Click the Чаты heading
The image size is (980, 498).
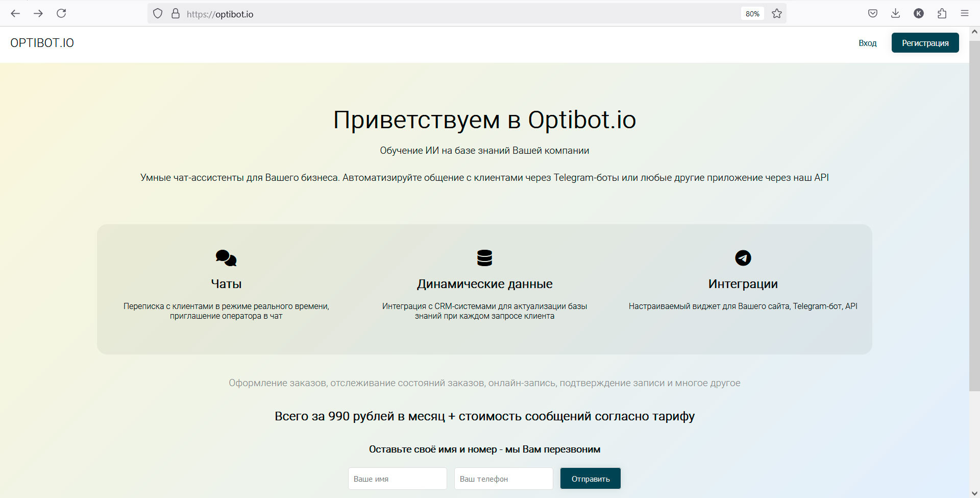pyautogui.click(x=226, y=284)
